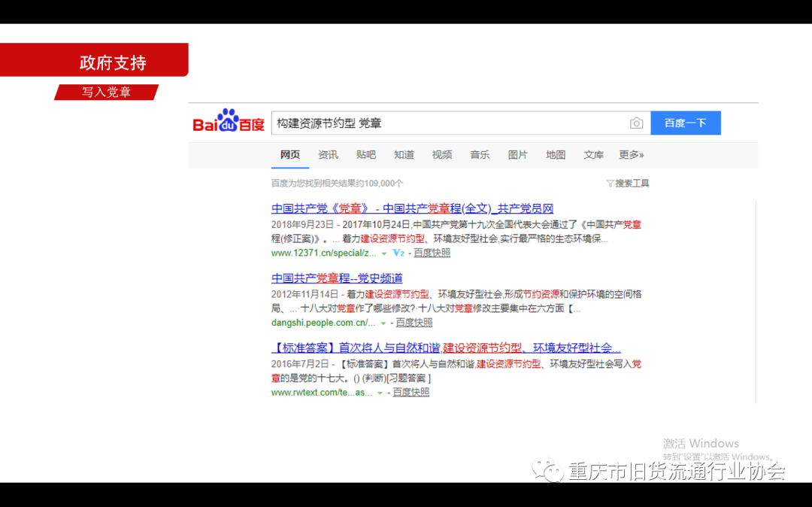Select the 网页 tab
This screenshot has width=812, height=507.
(x=290, y=155)
